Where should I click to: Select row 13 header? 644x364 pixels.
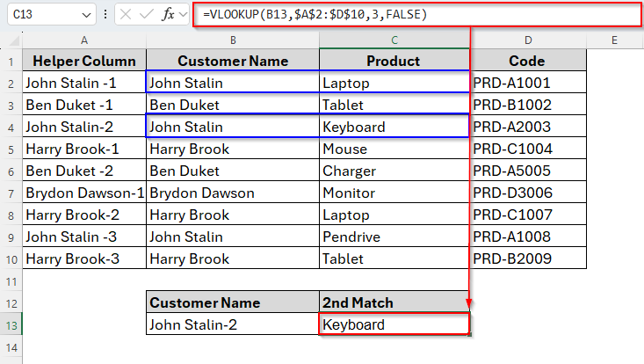[11, 324]
